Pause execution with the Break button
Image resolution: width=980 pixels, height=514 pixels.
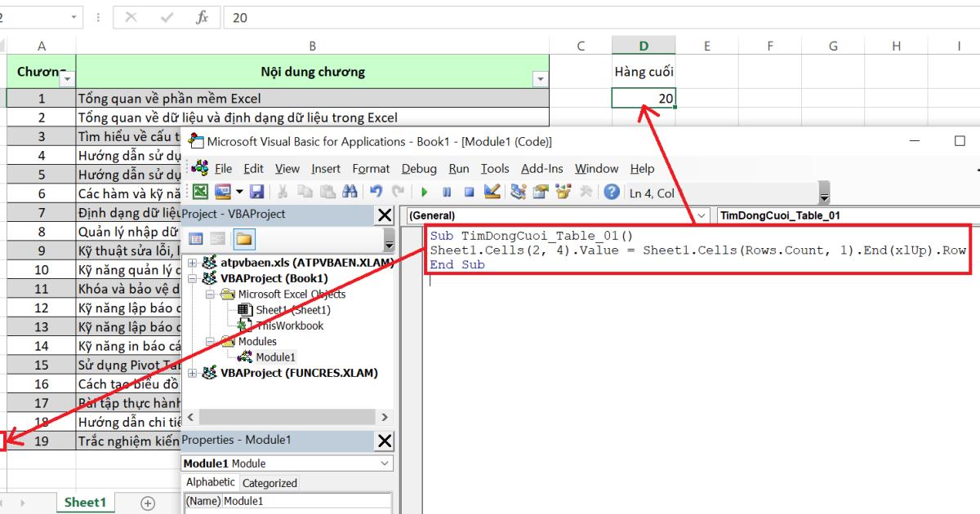click(x=448, y=191)
